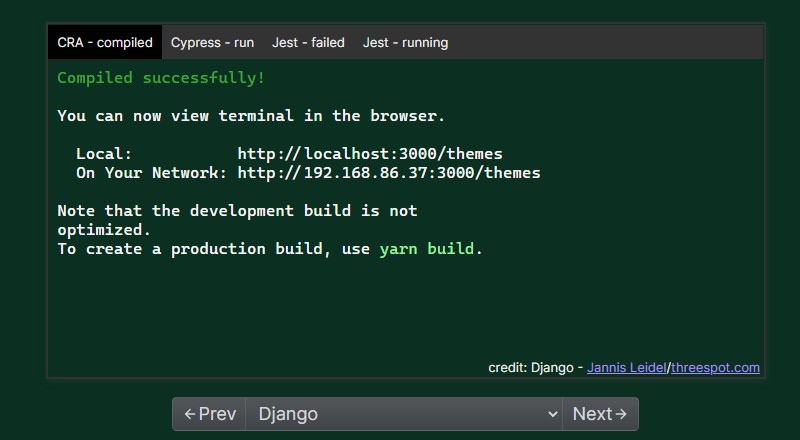Switch to the CRA - compiled tab
This screenshot has width=800, height=440.
pyautogui.click(x=105, y=42)
